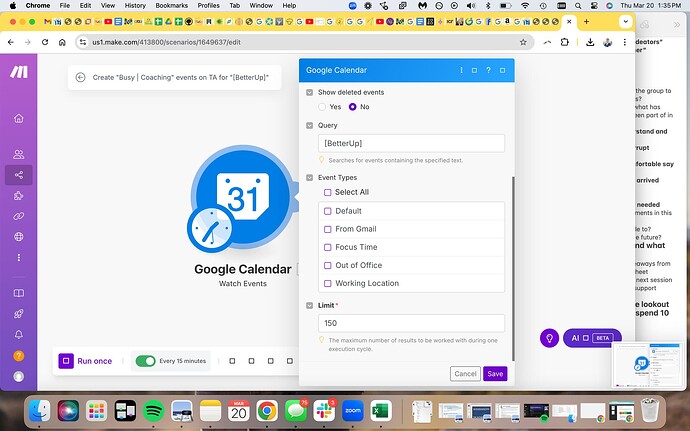Toggle gray box beside Event Types label
Image resolution: width=690 pixels, height=431 pixels.
[309, 178]
